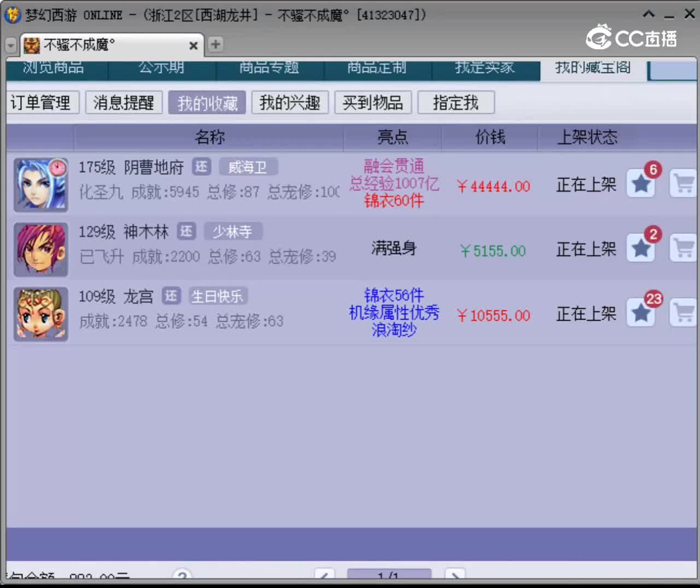Click 梦幻西游 app icon in title bar
Image resolution: width=700 pixels, height=588 pixels.
(x=12, y=15)
